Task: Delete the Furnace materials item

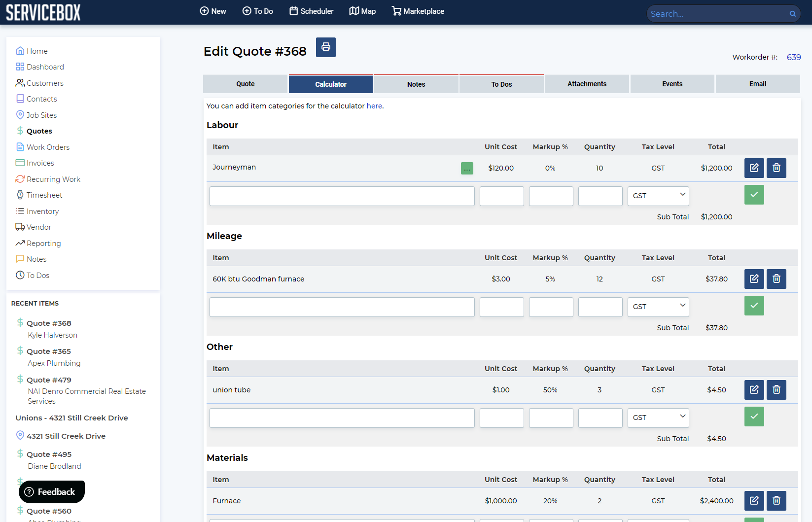Action: 776,500
